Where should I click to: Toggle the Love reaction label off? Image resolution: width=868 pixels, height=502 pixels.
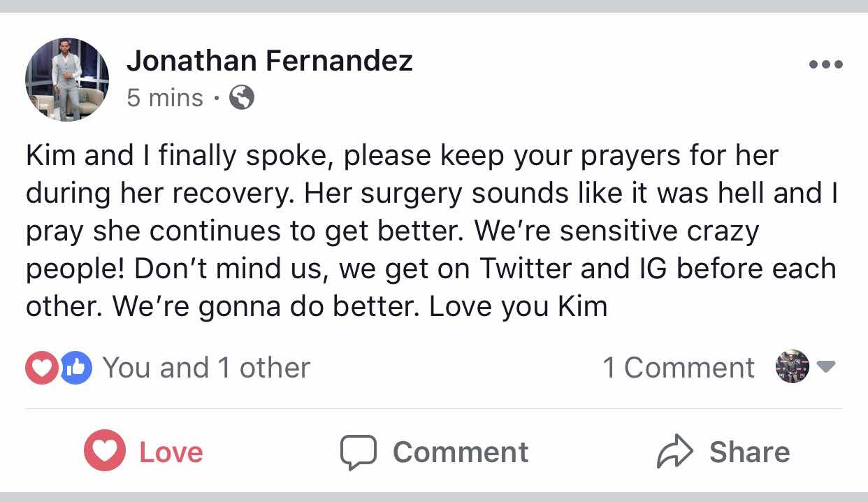tap(171, 452)
